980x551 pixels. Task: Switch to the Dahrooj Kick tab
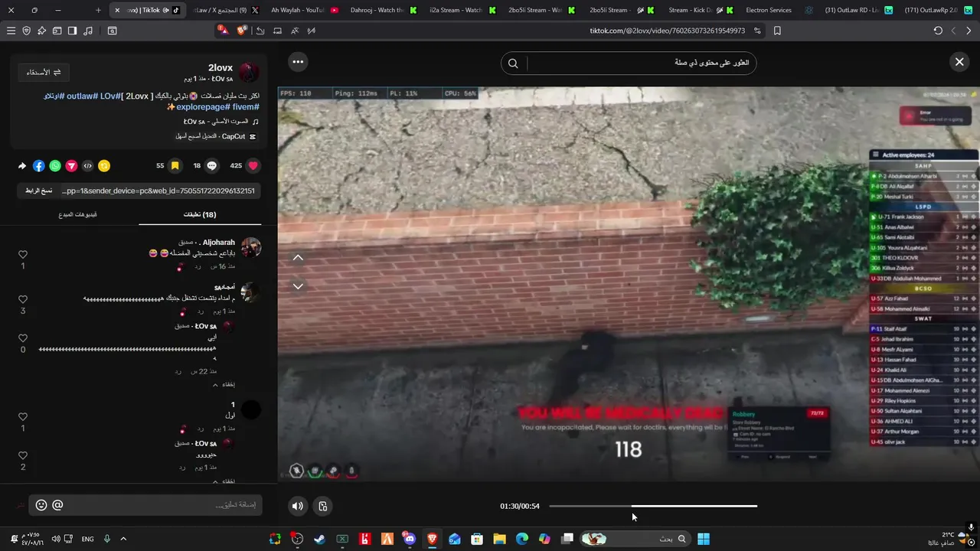(x=382, y=11)
